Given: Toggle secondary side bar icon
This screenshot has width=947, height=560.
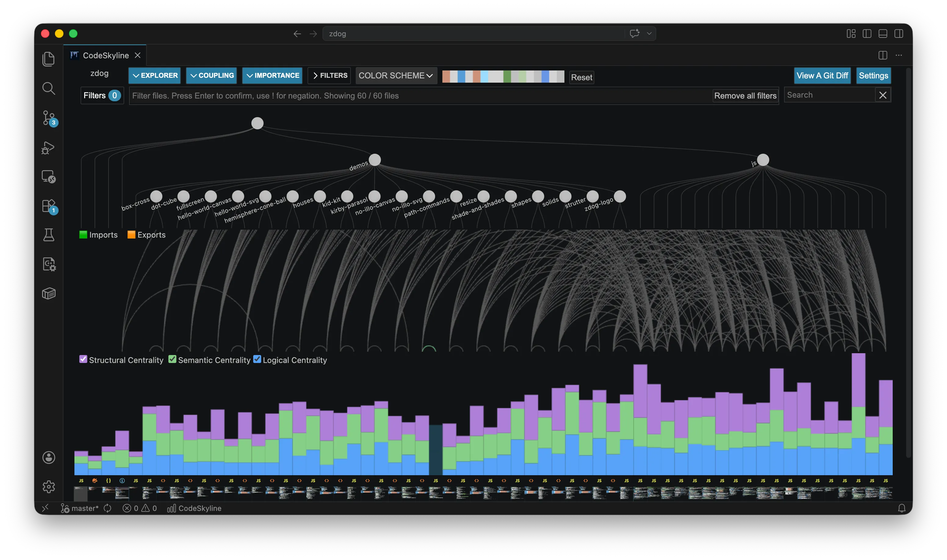Looking at the screenshot, I should (899, 34).
